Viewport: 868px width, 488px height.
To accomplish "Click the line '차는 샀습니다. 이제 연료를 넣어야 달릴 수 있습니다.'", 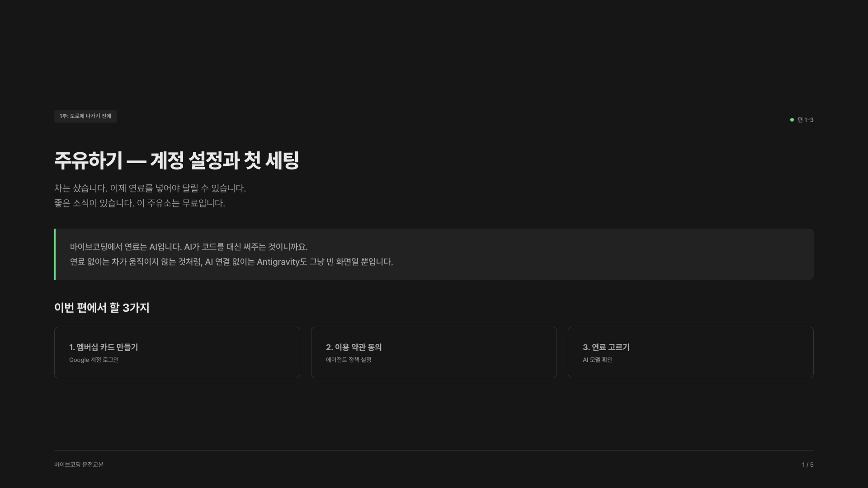I will point(150,188).
